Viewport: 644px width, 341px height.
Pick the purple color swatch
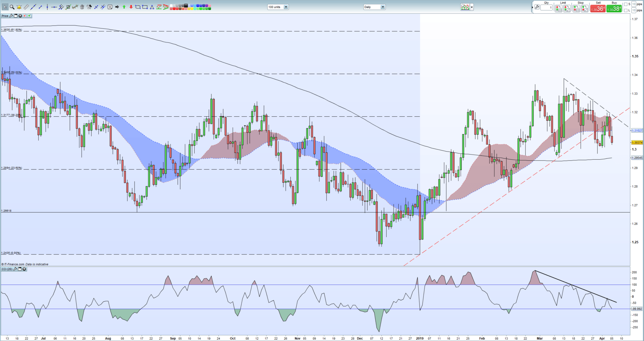206,5
